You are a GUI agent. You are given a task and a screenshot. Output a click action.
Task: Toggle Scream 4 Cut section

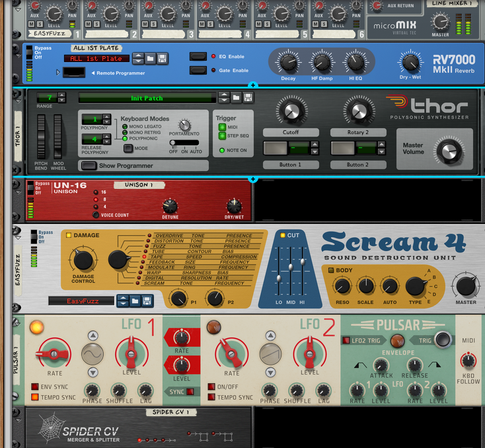point(282,235)
